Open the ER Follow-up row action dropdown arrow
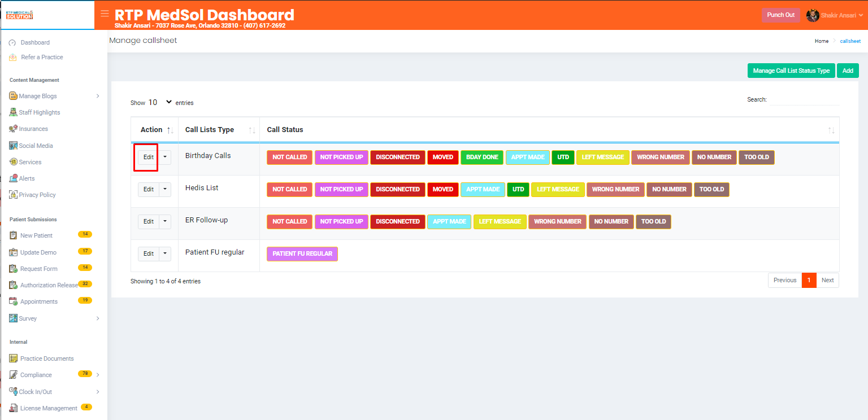Image resolution: width=868 pixels, height=420 pixels. 165,222
